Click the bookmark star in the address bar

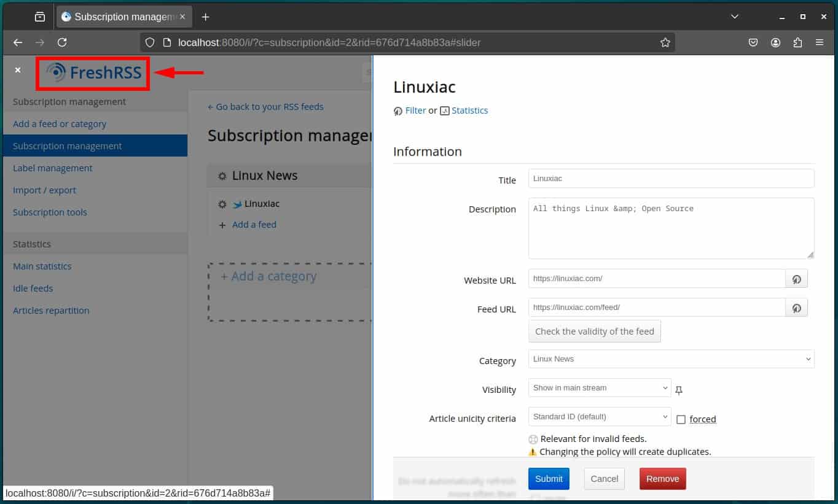coord(665,42)
